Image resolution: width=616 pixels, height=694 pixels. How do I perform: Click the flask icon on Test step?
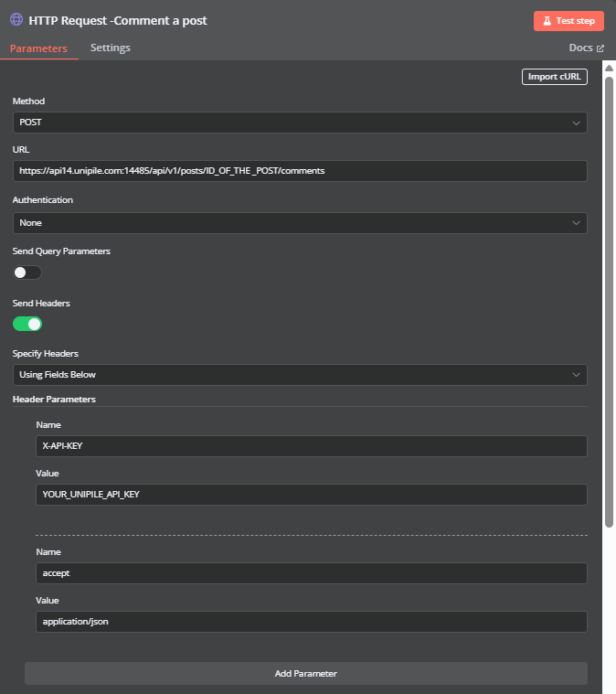point(547,21)
